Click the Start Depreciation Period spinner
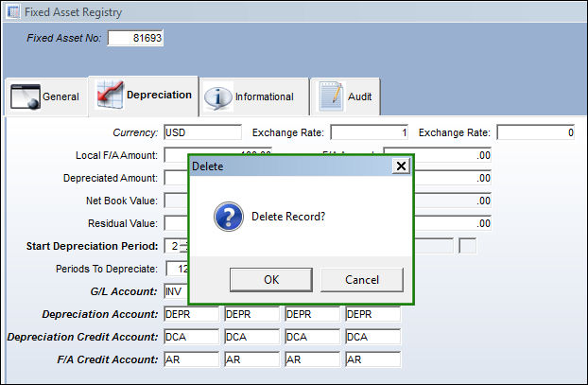Screen dimensions: 588x385 [184, 247]
